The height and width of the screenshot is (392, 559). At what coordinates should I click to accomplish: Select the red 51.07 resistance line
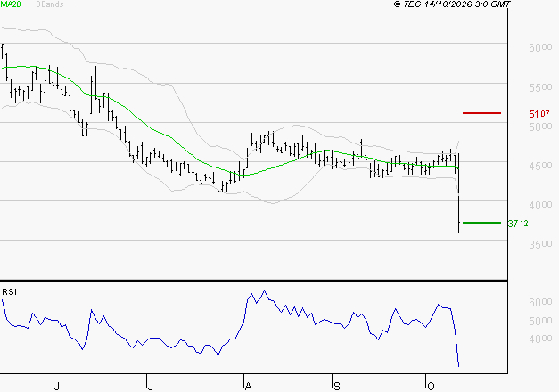coord(481,113)
